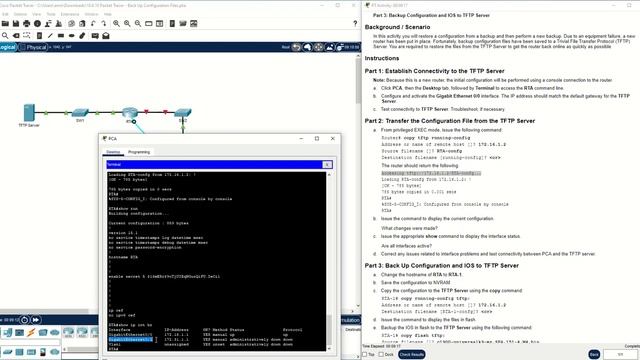Add a simple PDU envelope

click(95, 36)
